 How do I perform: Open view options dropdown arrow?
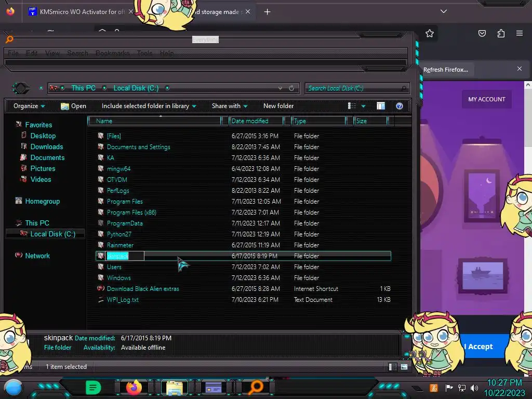click(363, 106)
